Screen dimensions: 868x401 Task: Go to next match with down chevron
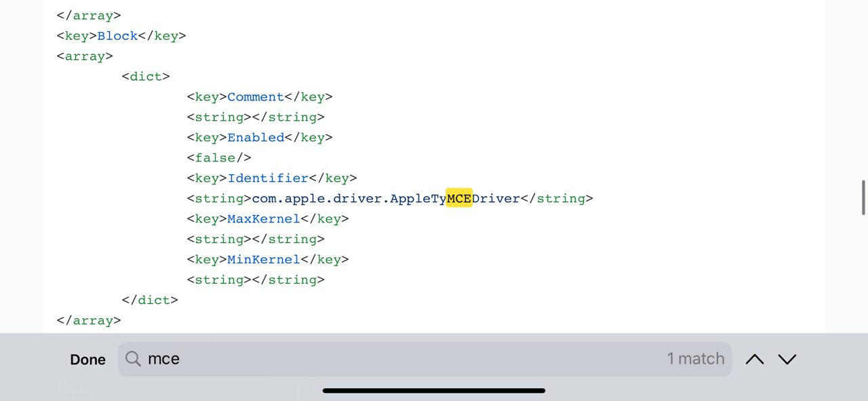pos(787,359)
